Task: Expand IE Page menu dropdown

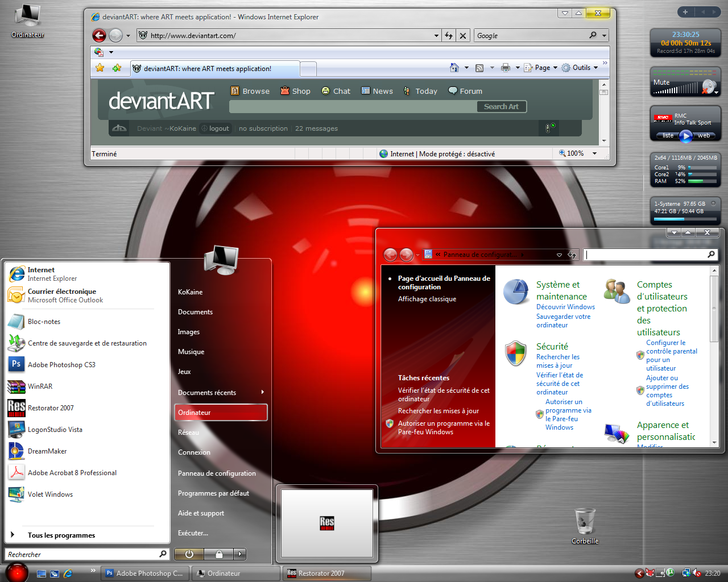Action: 555,68
